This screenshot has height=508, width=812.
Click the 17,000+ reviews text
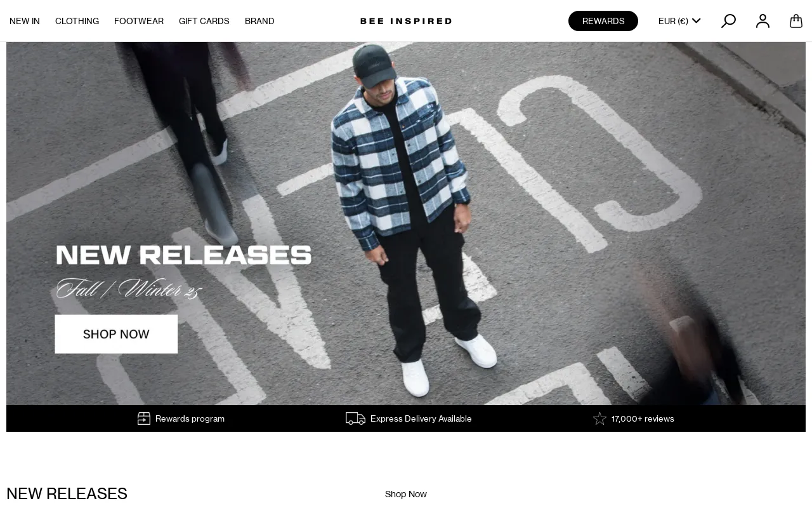pos(643,418)
